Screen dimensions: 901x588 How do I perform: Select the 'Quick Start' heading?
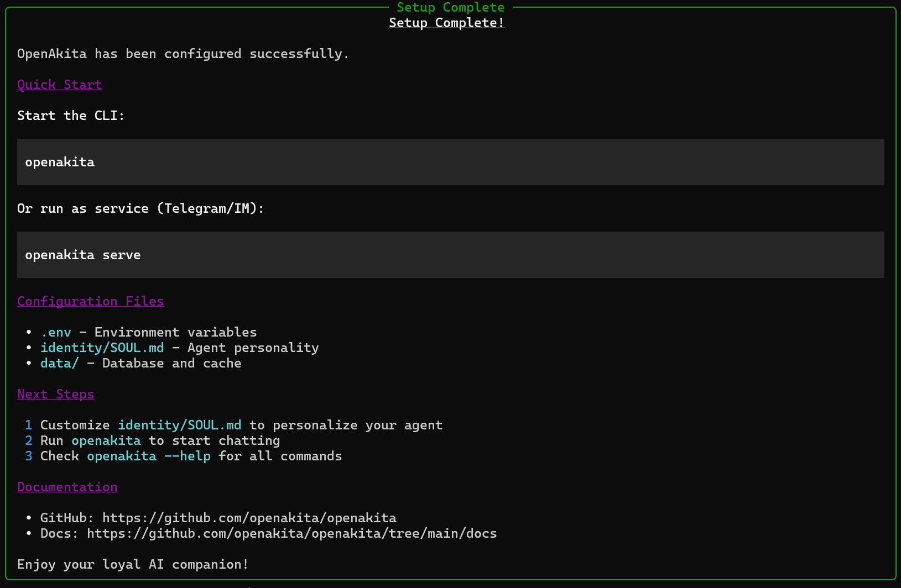[x=60, y=85]
